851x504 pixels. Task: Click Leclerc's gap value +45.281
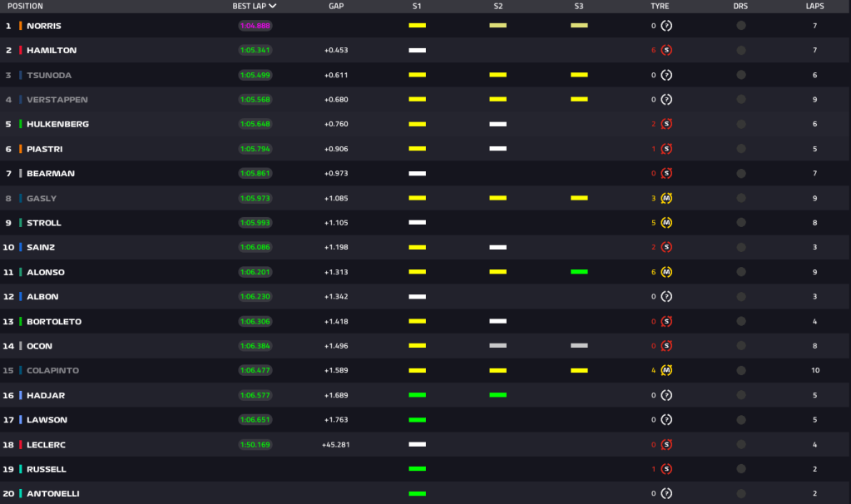[x=336, y=444]
